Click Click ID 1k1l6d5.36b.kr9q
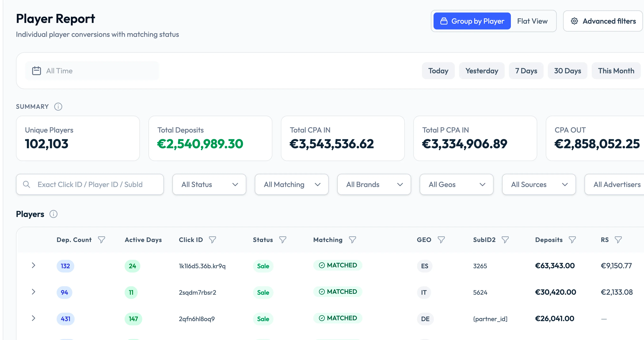Screen dimensions: 644x340 click(x=202, y=266)
